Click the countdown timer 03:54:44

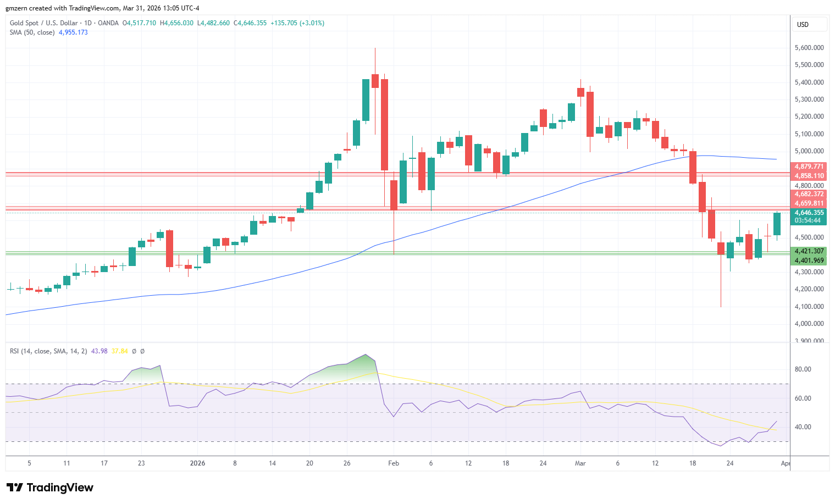pyautogui.click(x=808, y=221)
